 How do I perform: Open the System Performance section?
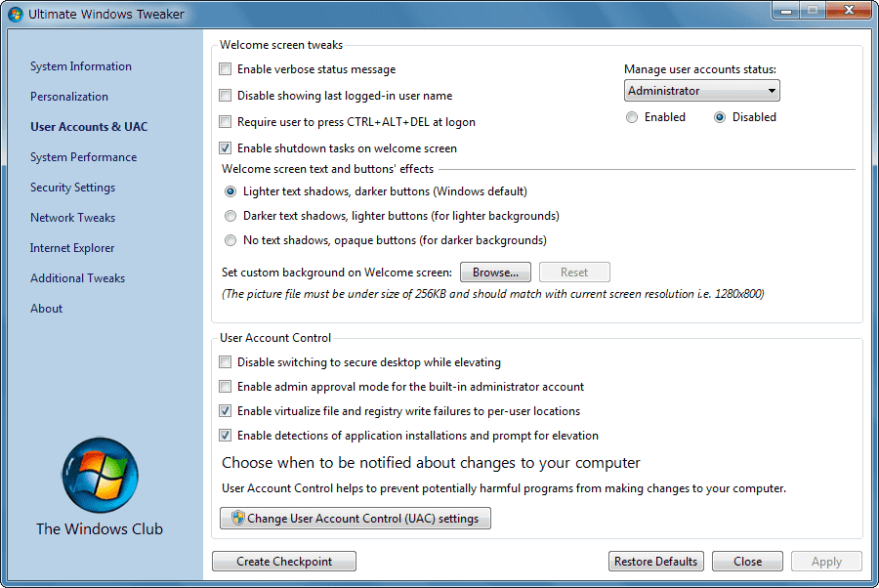[84, 157]
